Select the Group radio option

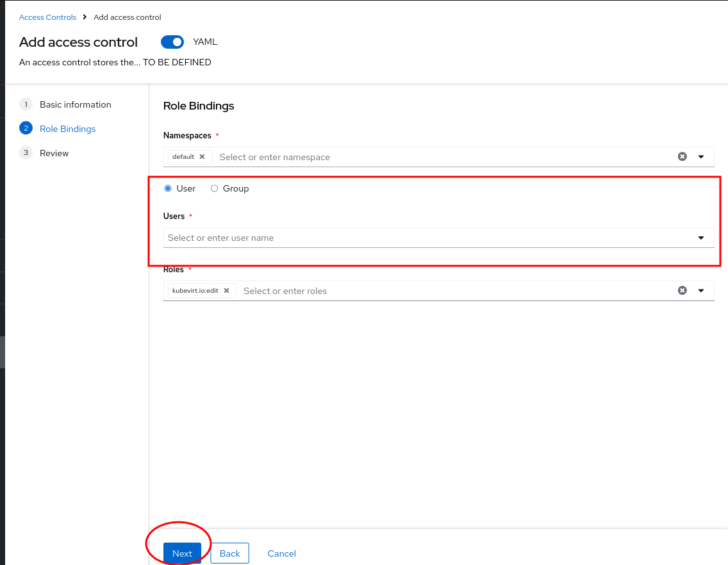[x=214, y=188]
